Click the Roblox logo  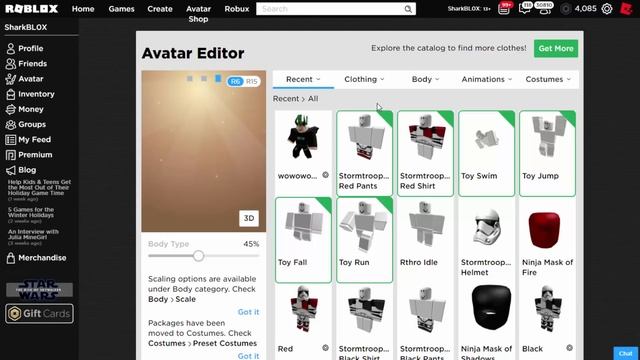[x=31, y=9]
